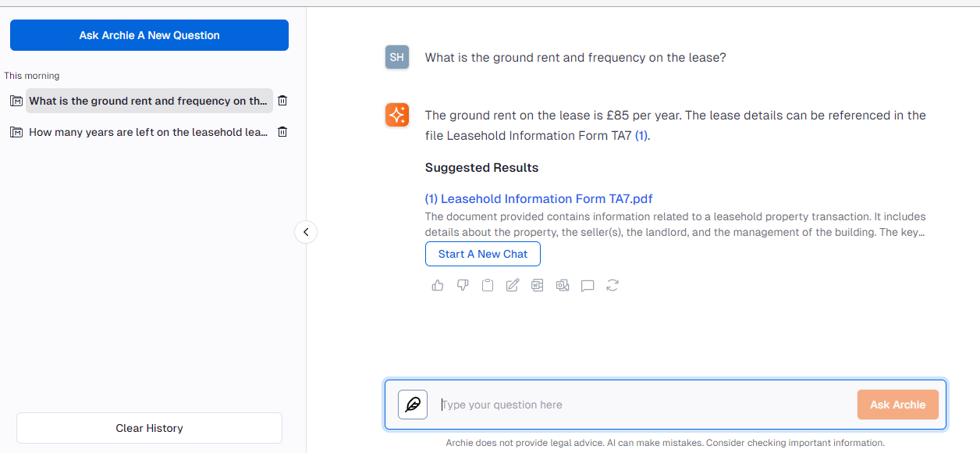Screen dimensions: 980x453
Task: Delete the leasehold years chat entry
Action: [x=282, y=132]
